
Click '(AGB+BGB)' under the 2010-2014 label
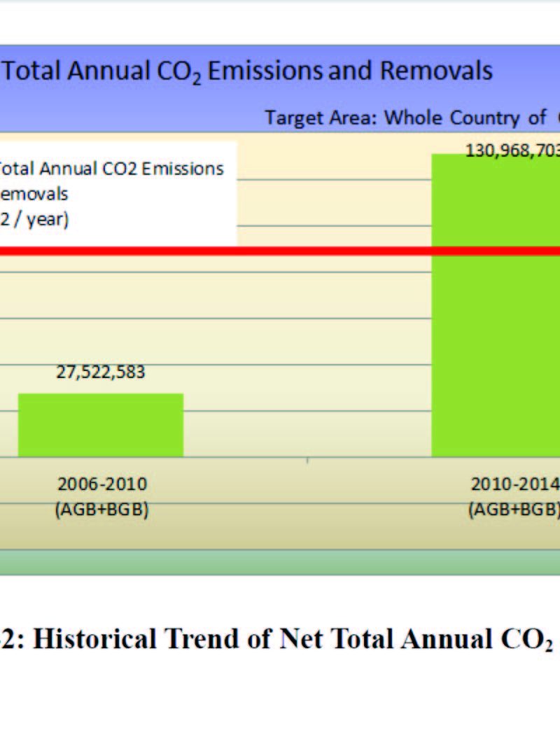pos(514,510)
